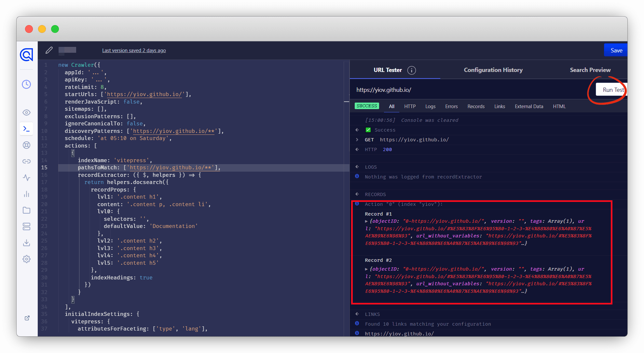Expand the GET request row

pos(357,140)
